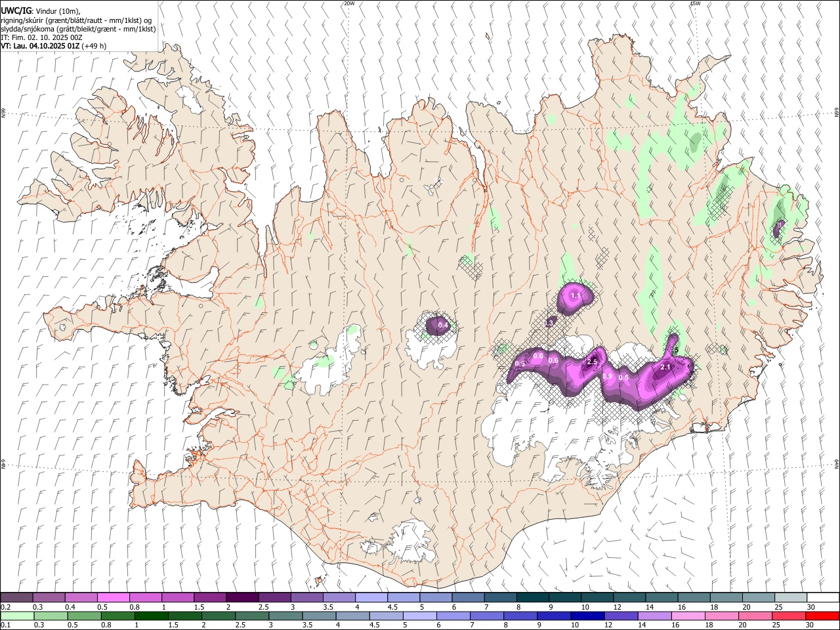Select the darkest green 1 rain legend swatch
Screen dimensions: 840x630
pos(151,616)
